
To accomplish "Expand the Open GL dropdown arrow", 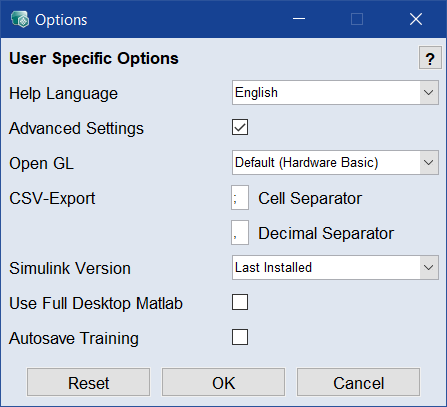I will pos(429,162).
